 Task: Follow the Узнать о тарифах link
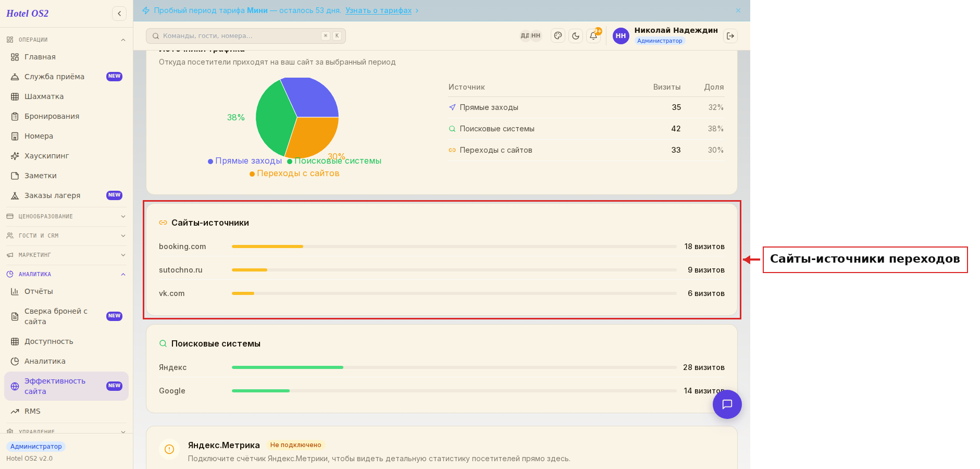[378, 10]
